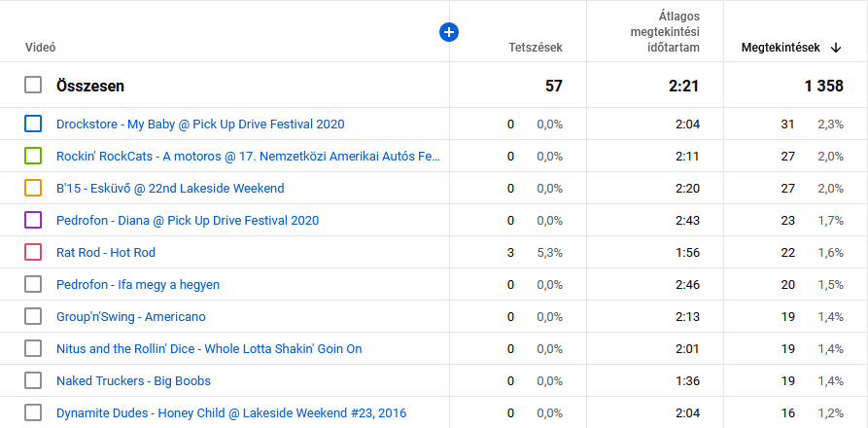Check the Group'n'Swing - Americano checkbox
This screenshot has height=428, width=868.
point(33,316)
